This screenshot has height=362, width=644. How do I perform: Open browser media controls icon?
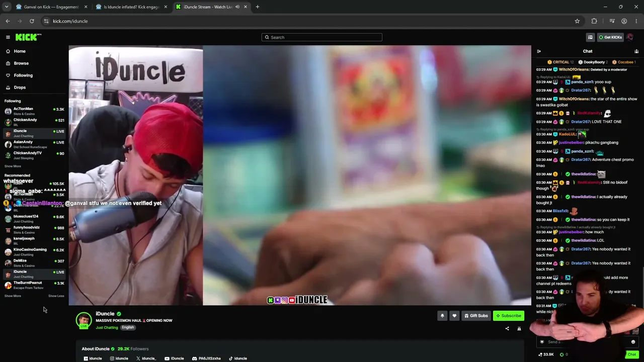pyautogui.click(x=612, y=21)
